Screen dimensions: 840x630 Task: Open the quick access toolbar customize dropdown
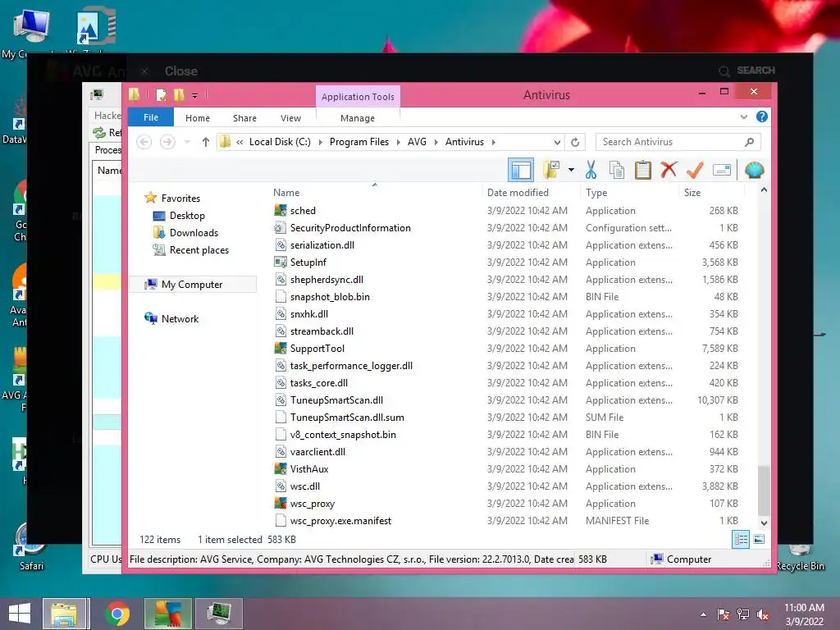pyautogui.click(x=195, y=95)
